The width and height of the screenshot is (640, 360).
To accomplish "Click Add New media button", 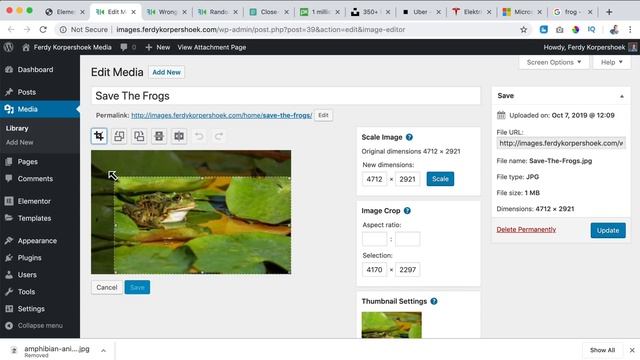I will 166,72.
